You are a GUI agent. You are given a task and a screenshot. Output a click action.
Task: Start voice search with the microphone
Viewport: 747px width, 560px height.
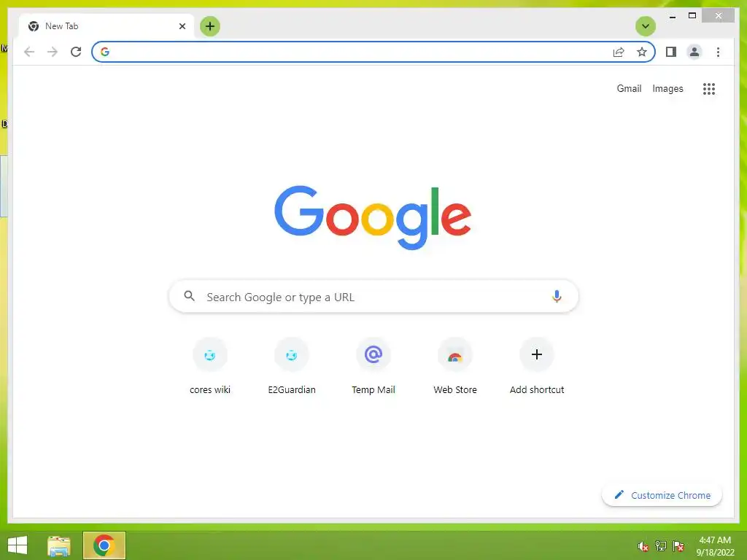pos(557,296)
